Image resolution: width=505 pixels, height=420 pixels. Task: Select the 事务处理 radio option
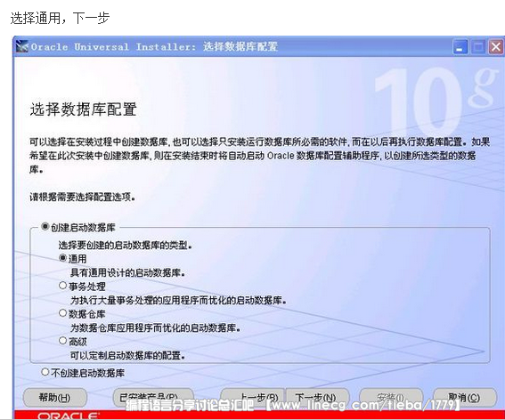63,286
